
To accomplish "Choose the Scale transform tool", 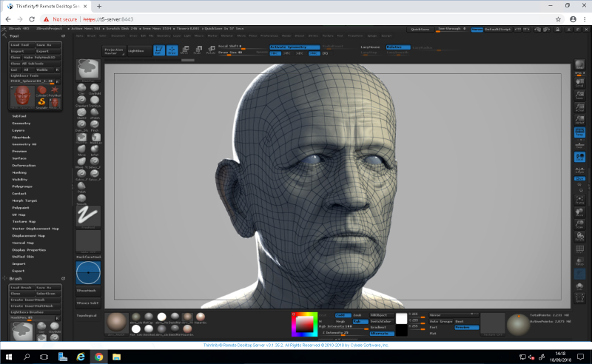I will (197, 50).
